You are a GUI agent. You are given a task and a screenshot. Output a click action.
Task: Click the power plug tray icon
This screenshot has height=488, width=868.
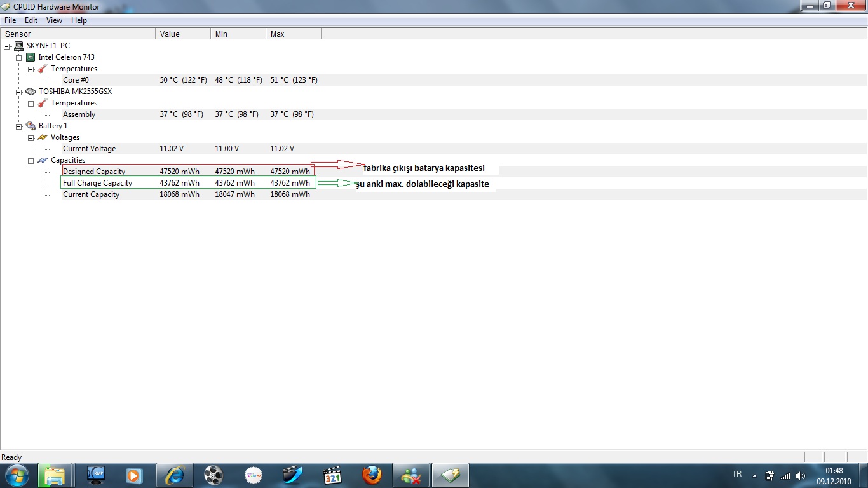coord(770,475)
